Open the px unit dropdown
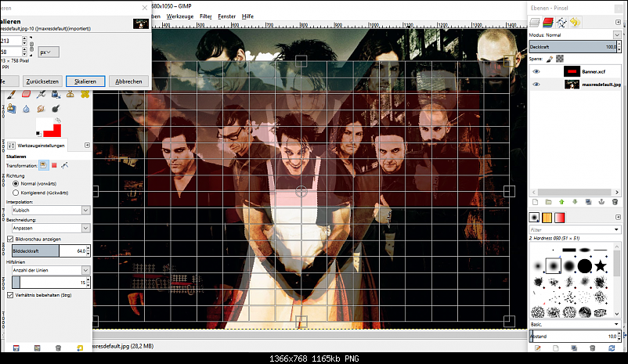The height and width of the screenshot is (364, 628). 49,52
